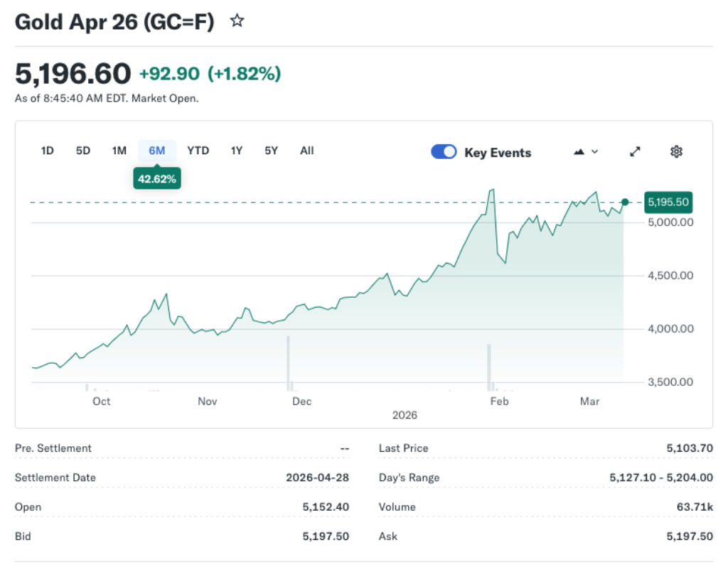Switch to the 1Y view
Screen dimensions: 728x574
coord(236,151)
